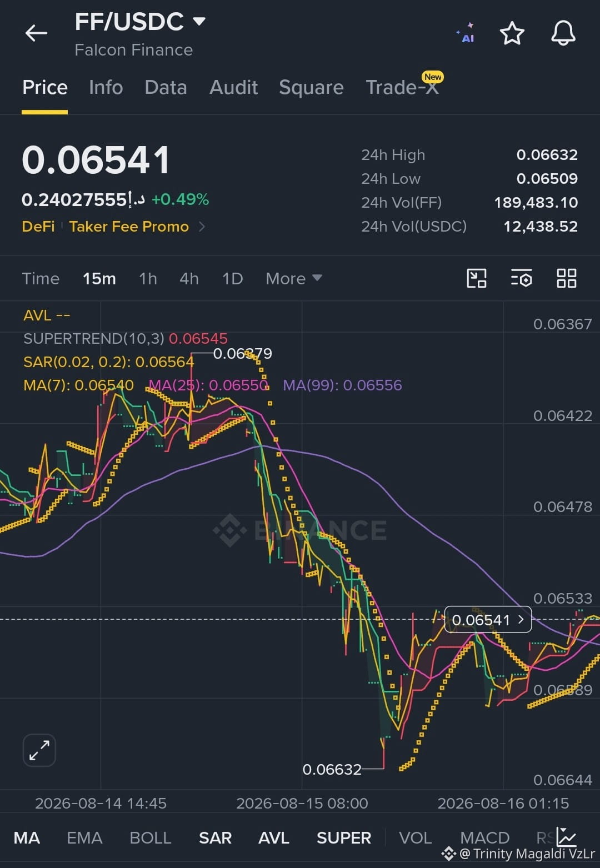
Task: Switch to the Data tab
Action: point(166,88)
